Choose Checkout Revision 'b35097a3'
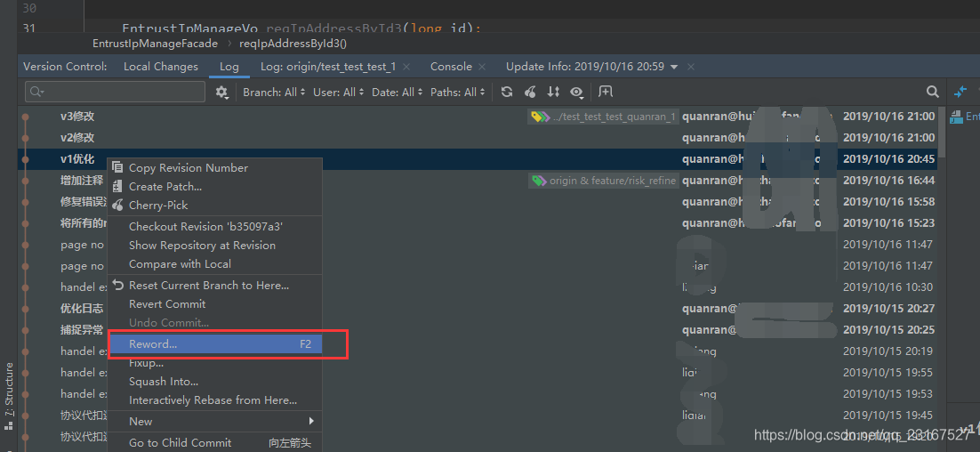Screen dimensions: 980x452 215,226
